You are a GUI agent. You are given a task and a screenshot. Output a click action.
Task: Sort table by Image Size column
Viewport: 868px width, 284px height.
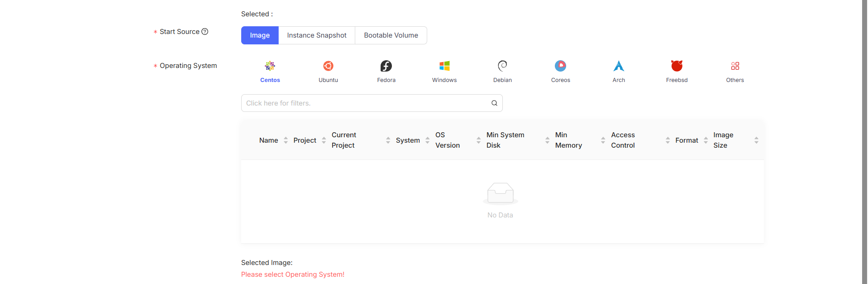[x=756, y=140]
